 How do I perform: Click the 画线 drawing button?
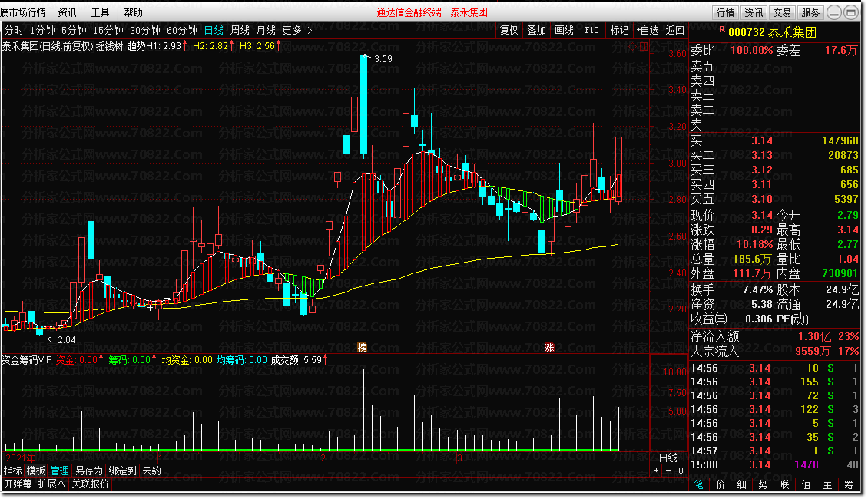point(564,31)
